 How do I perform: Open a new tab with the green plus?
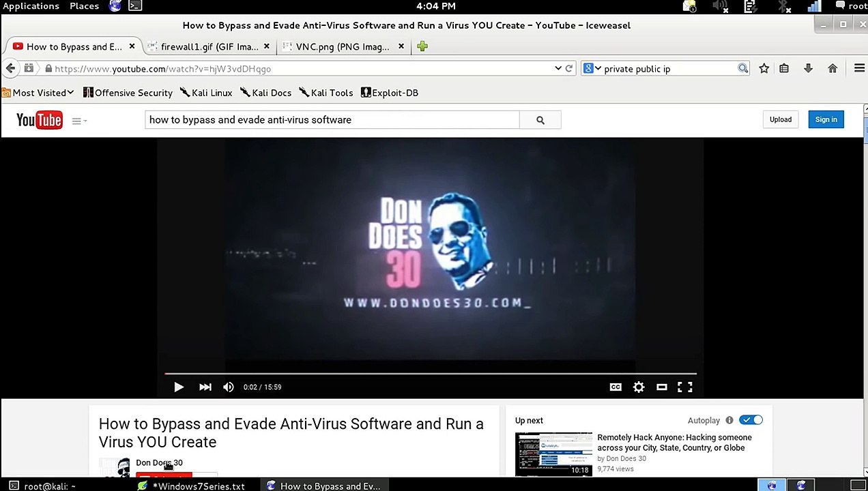[x=422, y=46]
